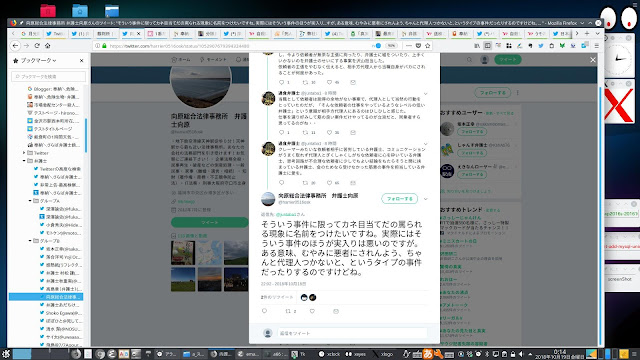The image size is (640, 360).
Task: Click profile page follow button
Action: (493, 93)
